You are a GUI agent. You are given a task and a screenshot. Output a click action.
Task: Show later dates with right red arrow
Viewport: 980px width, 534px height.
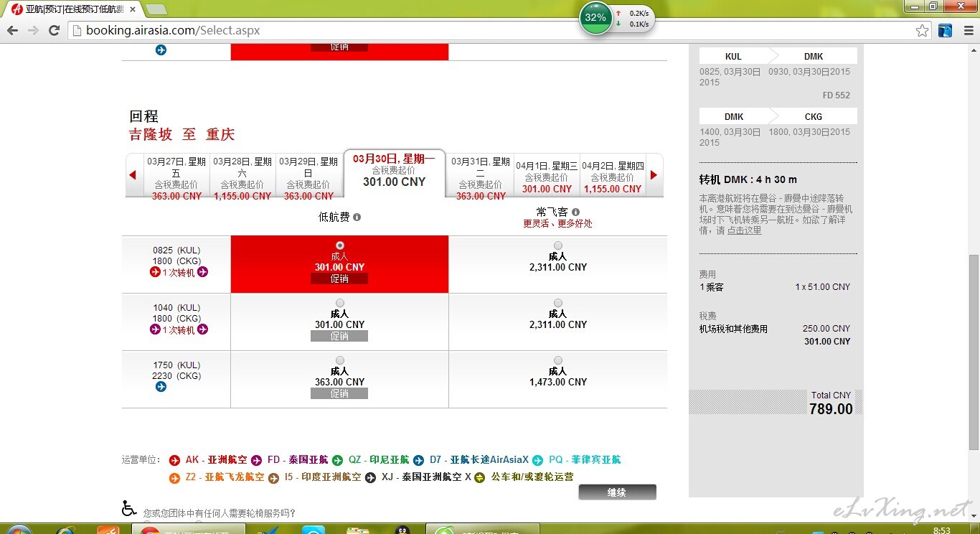(x=654, y=175)
